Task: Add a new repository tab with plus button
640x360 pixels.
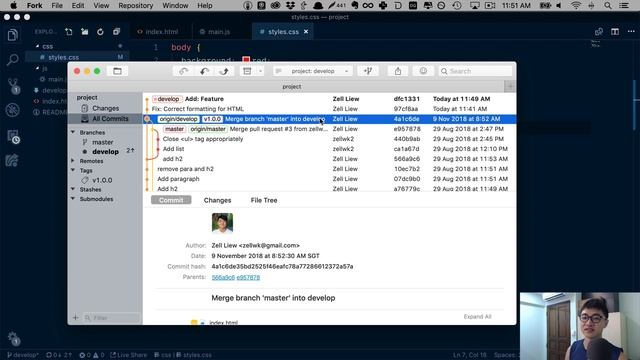Action: [510, 87]
